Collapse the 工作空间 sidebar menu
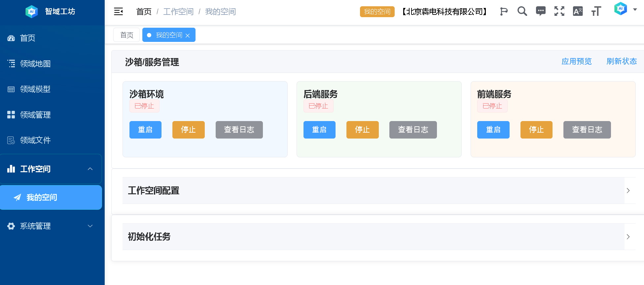644x285 pixels. point(90,169)
